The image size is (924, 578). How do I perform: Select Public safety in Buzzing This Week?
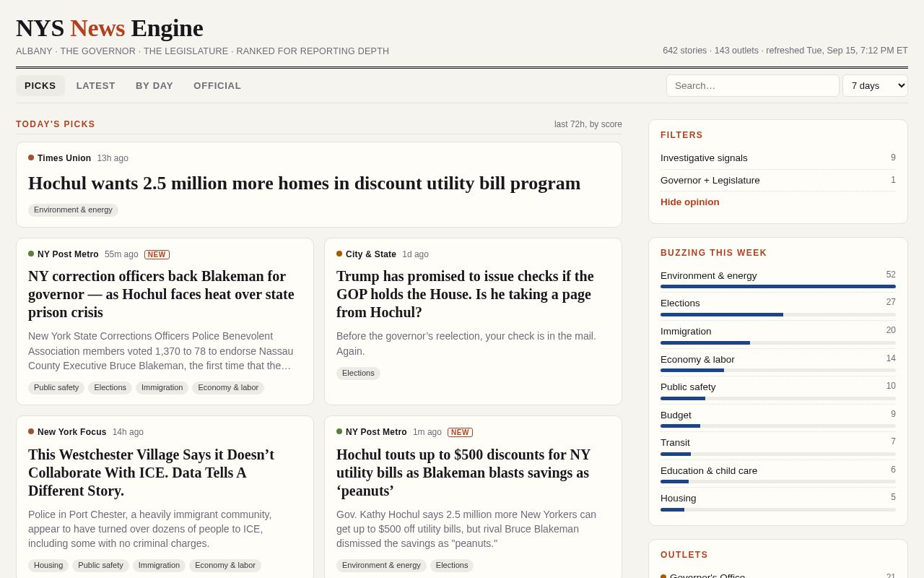[x=778, y=389]
